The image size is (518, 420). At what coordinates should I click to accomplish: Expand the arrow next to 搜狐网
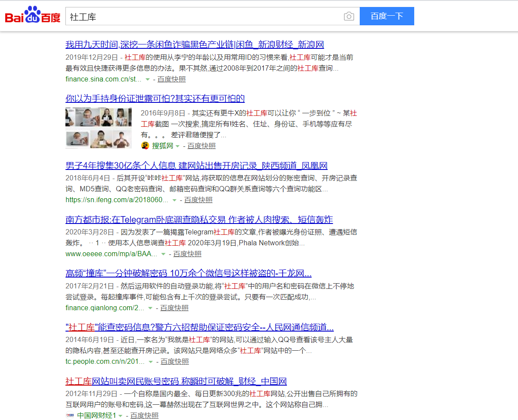pyautogui.click(x=177, y=146)
